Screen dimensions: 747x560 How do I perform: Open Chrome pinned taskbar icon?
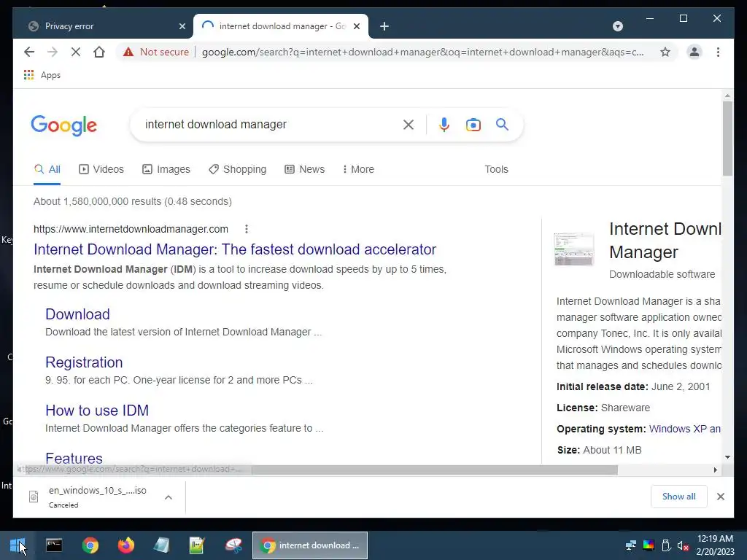90,545
